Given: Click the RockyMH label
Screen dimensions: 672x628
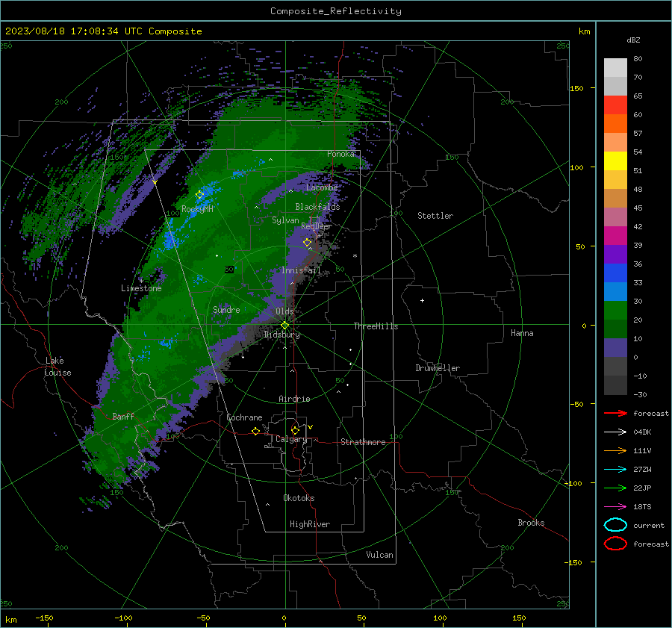Looking at the screenshot, I should coord(197,209).
